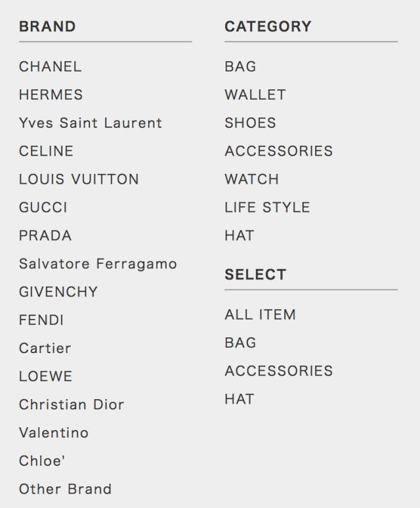Open Salvatore Ferragamo brand
Image resolution: width=420 pixels, height=508 pixels.
click(x=98, y=264)
